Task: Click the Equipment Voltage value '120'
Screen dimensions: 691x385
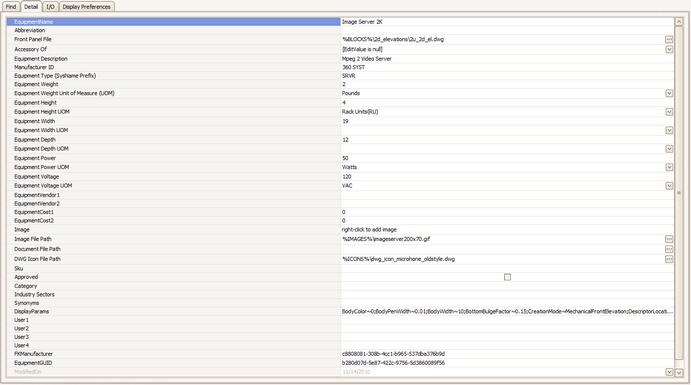Action: click(x=346, y=177)
